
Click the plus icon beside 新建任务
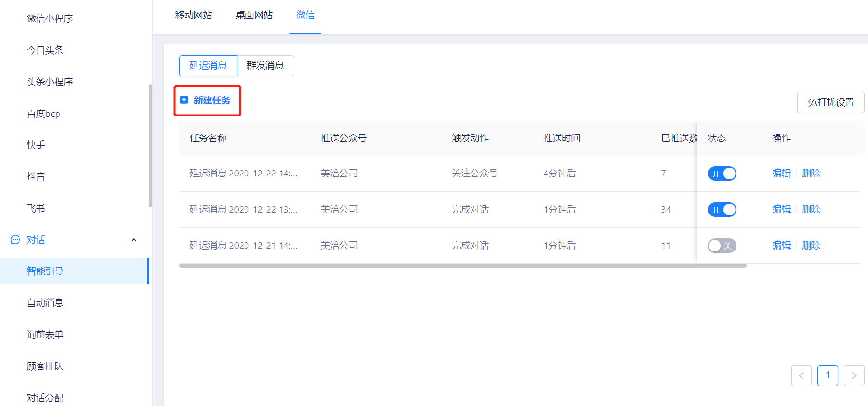click(184, 100)
